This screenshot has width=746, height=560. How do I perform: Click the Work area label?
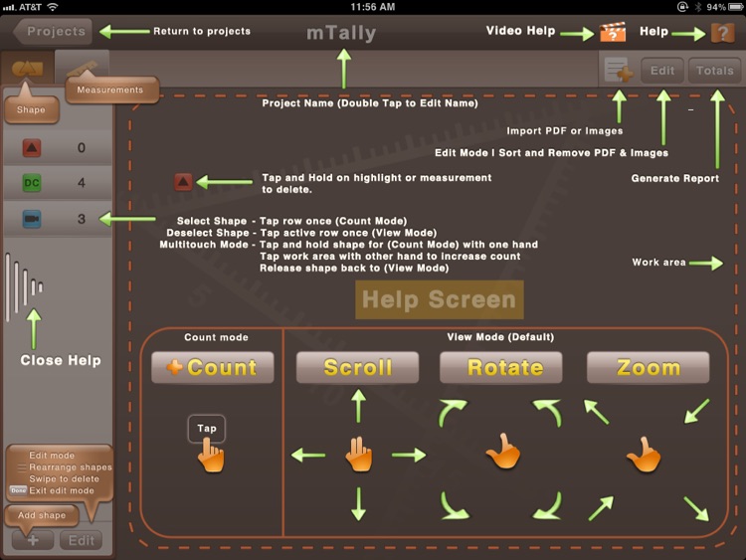tap(658, 263)
